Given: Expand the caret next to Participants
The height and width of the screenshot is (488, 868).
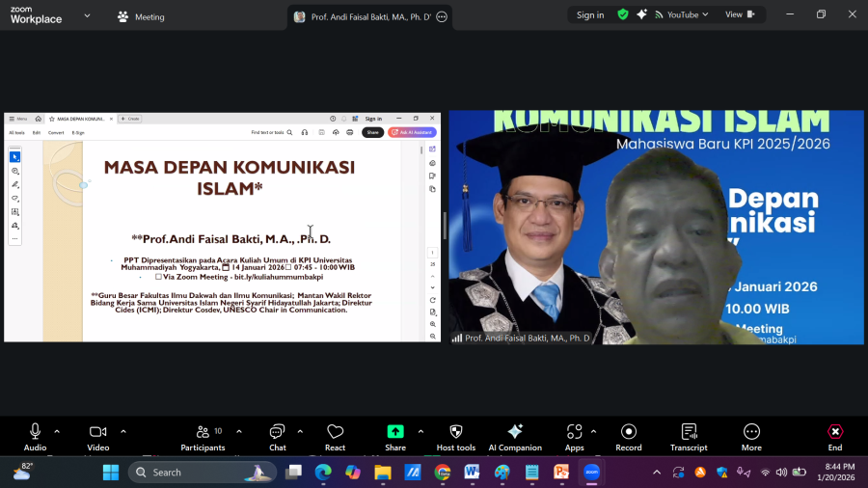Looking at the screenshot, I should 239,431.
